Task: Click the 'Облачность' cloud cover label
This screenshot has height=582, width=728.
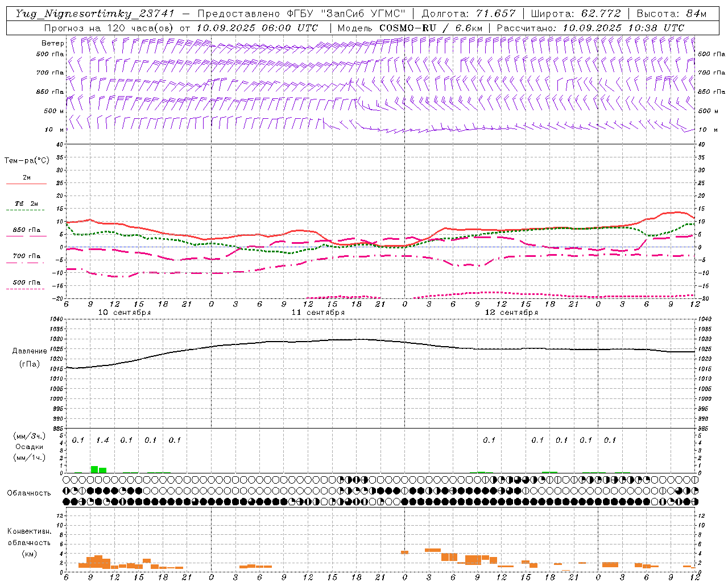Action: tap(29, 493)
